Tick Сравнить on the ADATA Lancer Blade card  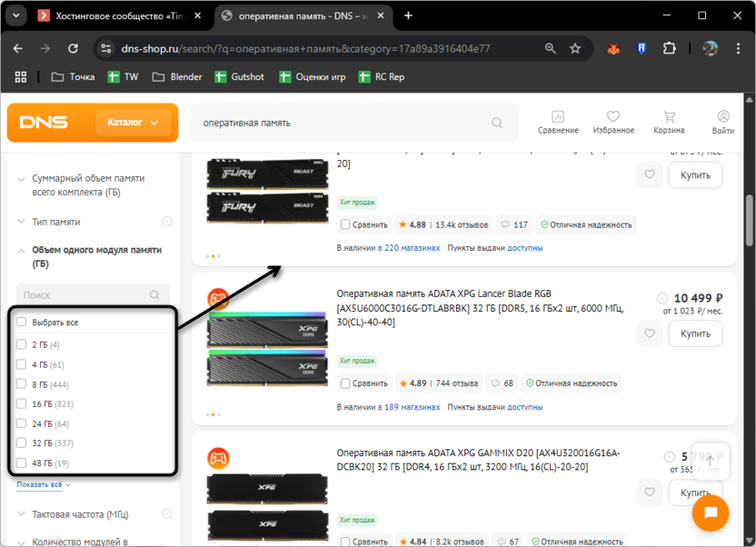[x=345, y=383]
